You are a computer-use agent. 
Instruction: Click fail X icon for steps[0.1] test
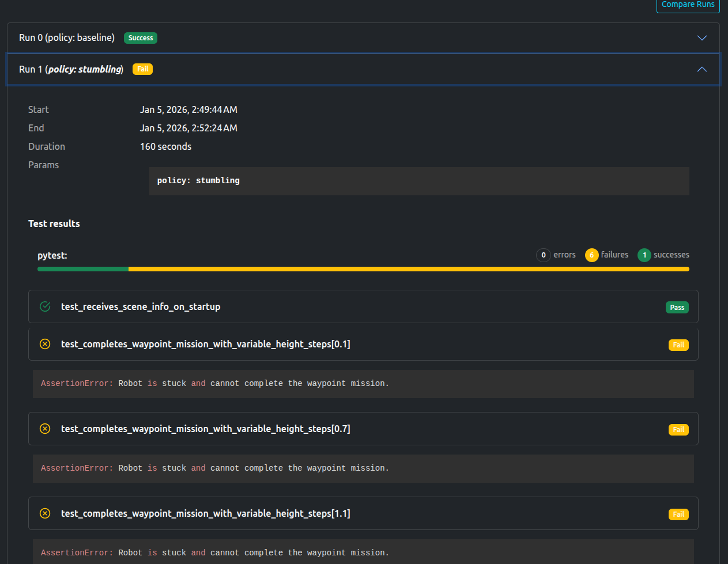tap(45, 344)
